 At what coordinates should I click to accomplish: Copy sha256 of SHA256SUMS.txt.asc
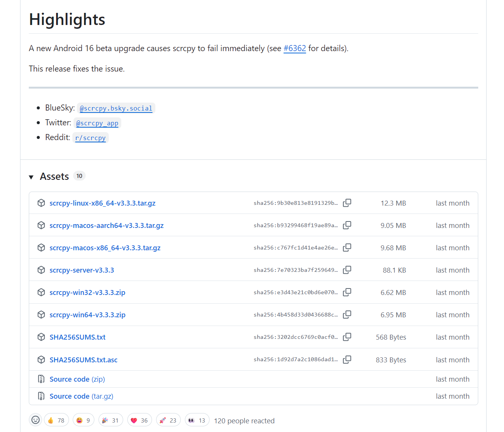tap(347, 360)
